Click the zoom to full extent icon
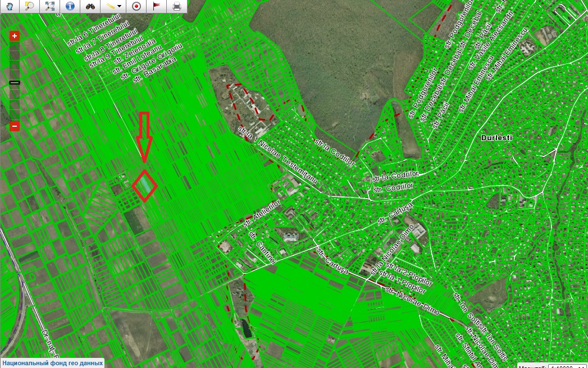 pos(49,7)
